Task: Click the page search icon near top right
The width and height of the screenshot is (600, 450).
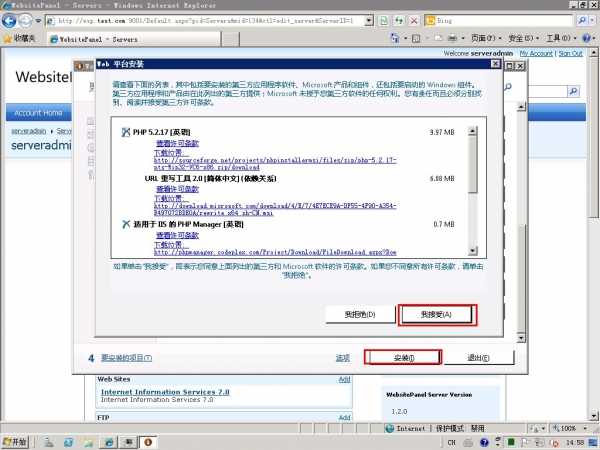Action: (x=573, y=91)
